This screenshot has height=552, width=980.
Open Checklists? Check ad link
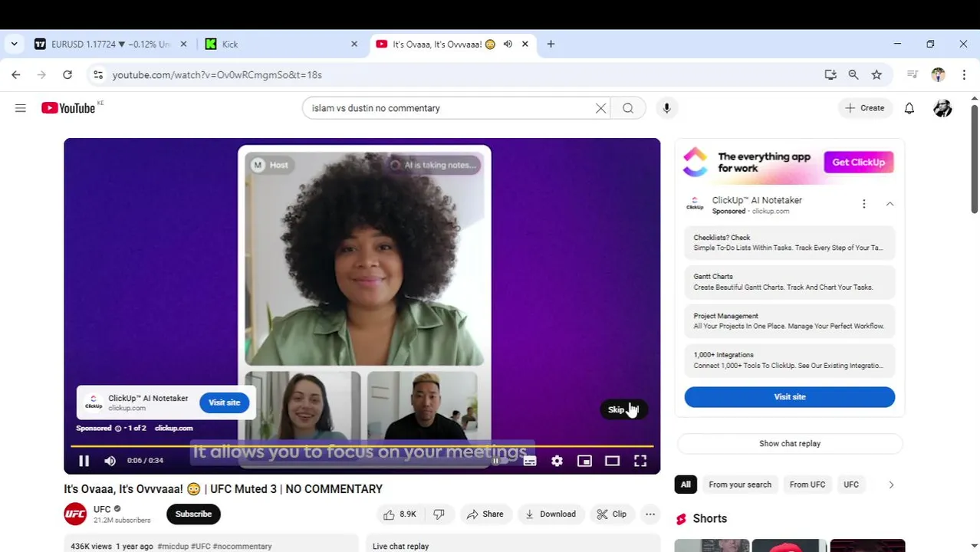tap(789, 242)
